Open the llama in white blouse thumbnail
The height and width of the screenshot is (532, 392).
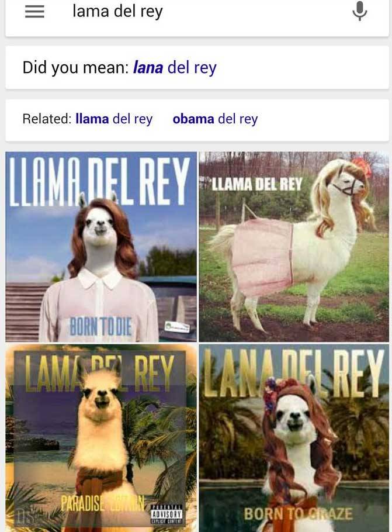pyautogui.click(x=101, y=247)
